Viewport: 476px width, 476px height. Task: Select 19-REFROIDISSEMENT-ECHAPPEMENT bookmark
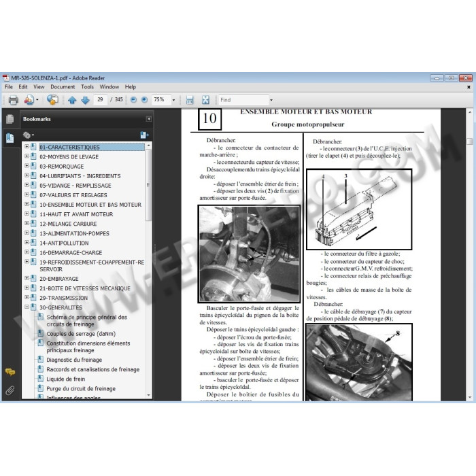(x=92, y=266)
